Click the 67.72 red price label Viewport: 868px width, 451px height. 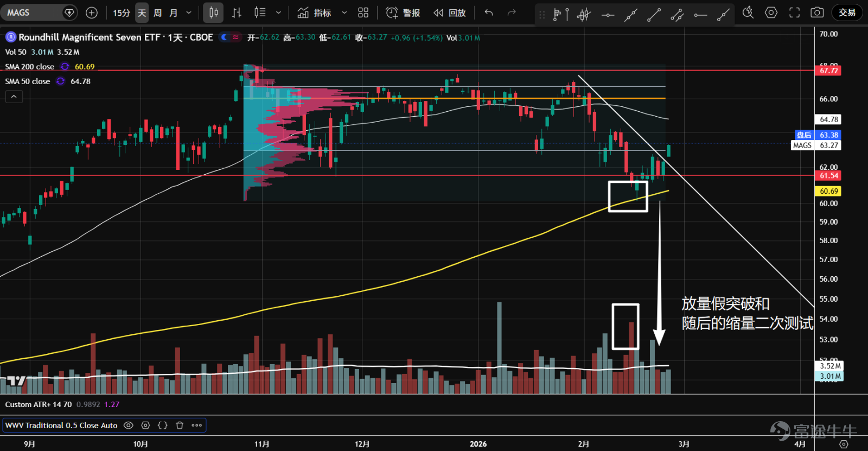pos(828,71)
